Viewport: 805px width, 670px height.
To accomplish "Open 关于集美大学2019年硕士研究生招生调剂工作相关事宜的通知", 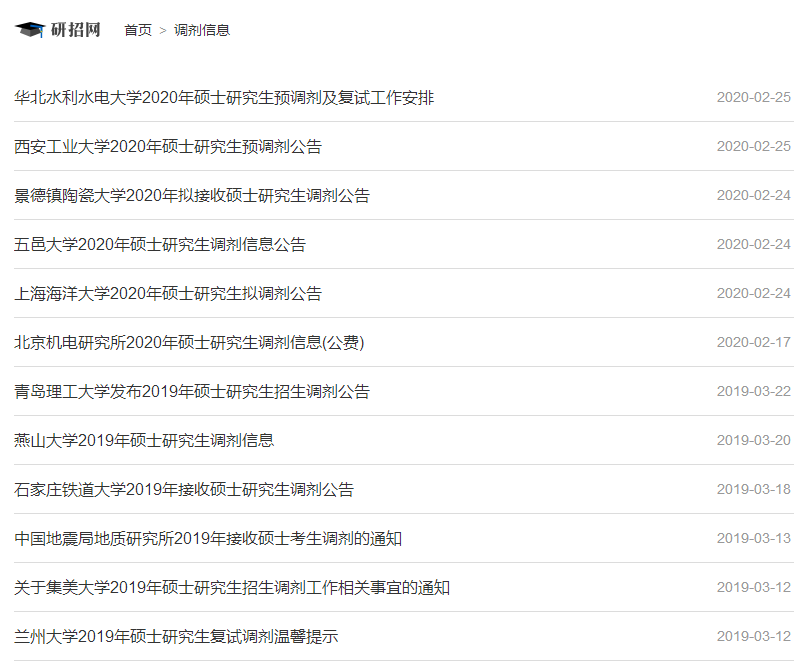I will [232, 588].
